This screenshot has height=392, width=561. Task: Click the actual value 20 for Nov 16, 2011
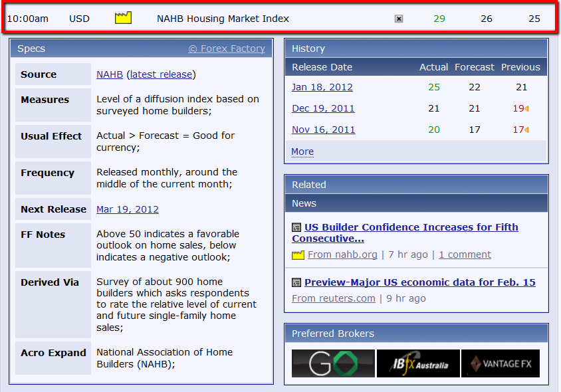[434, 130]
